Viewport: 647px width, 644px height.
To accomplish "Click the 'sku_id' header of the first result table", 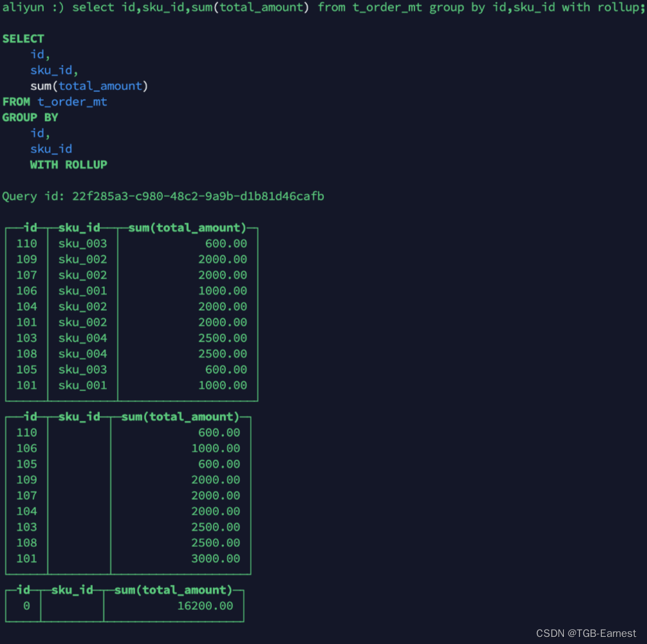I will click(x=79, y=228).
